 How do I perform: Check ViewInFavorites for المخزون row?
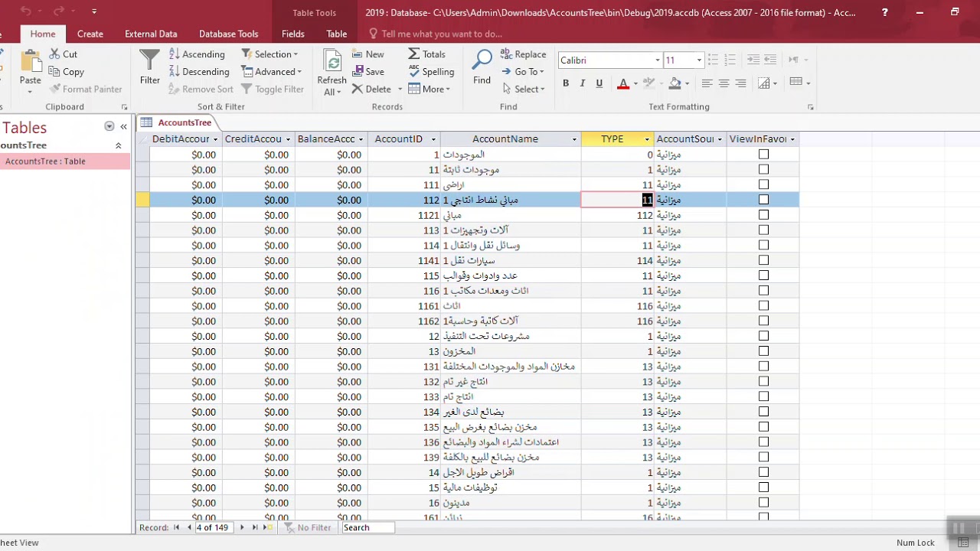click(763, 351)
